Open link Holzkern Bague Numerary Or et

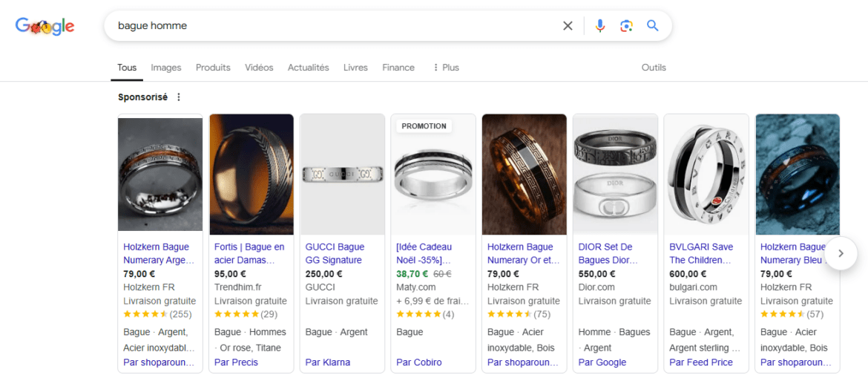523,253
